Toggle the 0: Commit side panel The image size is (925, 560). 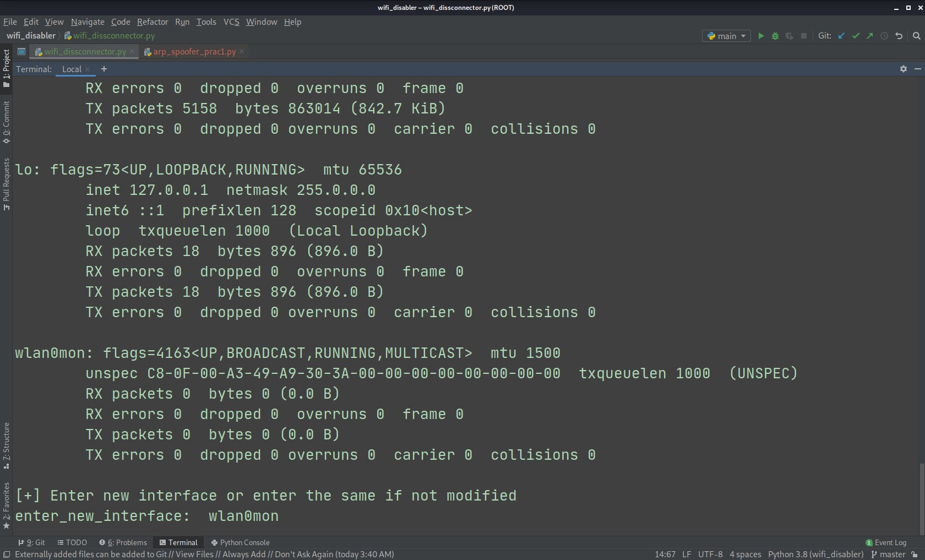6,122
